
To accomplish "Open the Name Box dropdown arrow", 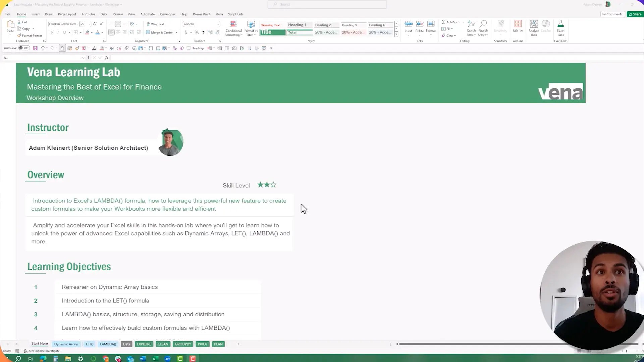I will click(x=83, y=58).
